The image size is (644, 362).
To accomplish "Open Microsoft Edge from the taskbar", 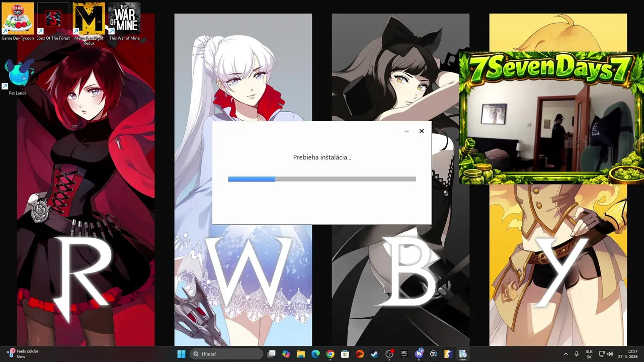I will click(315, 354).
